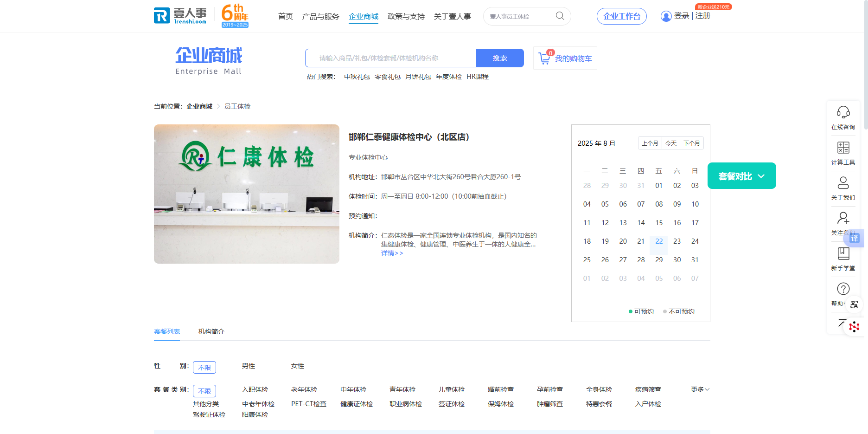This screenshot has width=868, height=434.
Task: Click hot search 年度体检
Action: coord(449,77)
